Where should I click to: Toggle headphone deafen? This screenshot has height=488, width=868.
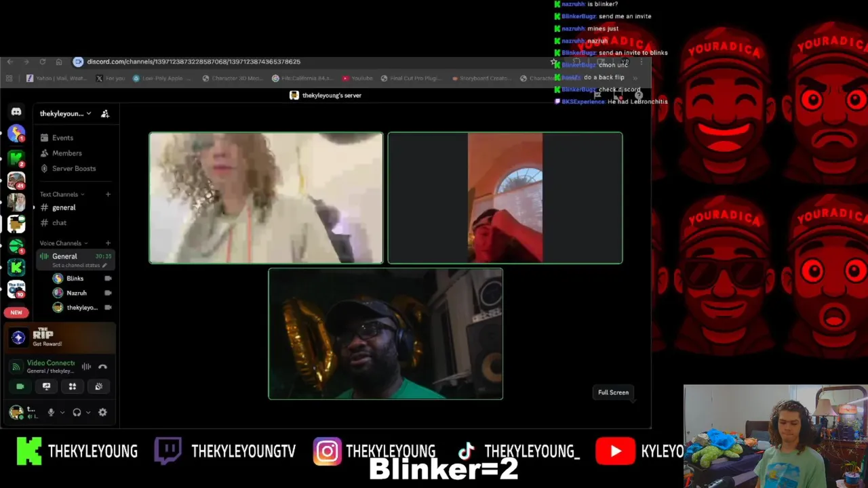[x=77, y=412]
